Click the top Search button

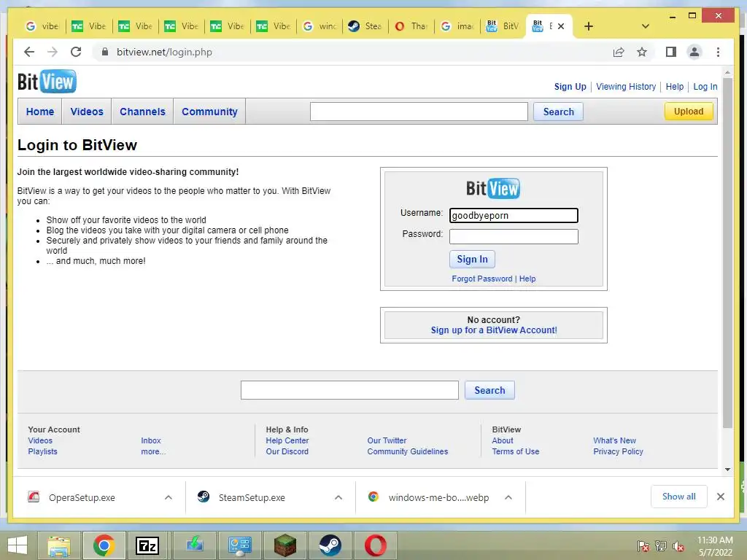pos(558,112)
